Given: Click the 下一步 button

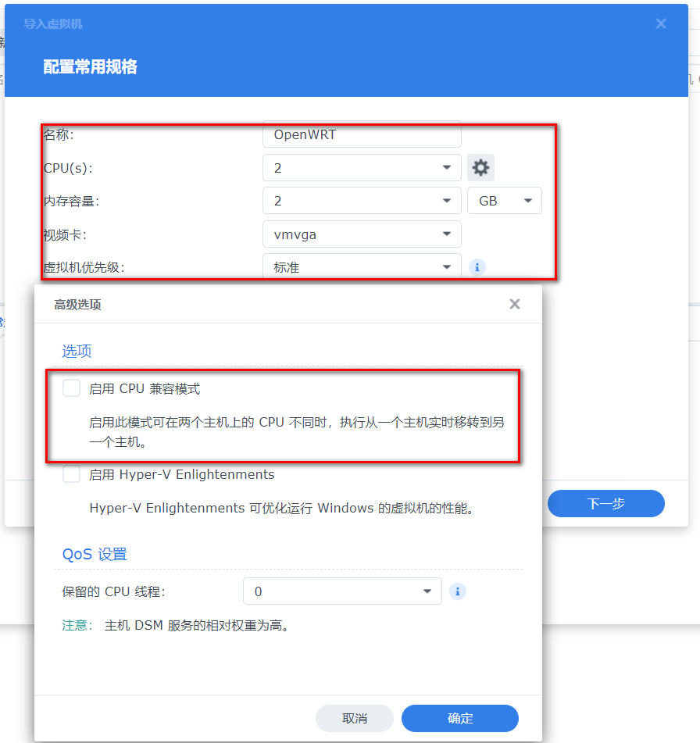Looking at the screenshot, I should click(605, 503).
